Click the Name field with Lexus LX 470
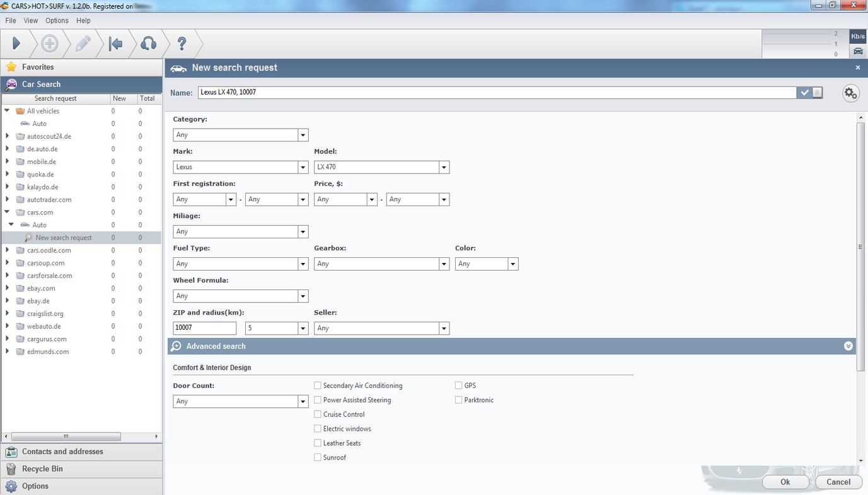This screenshot has width=868, height=495. tap(497, 92)
